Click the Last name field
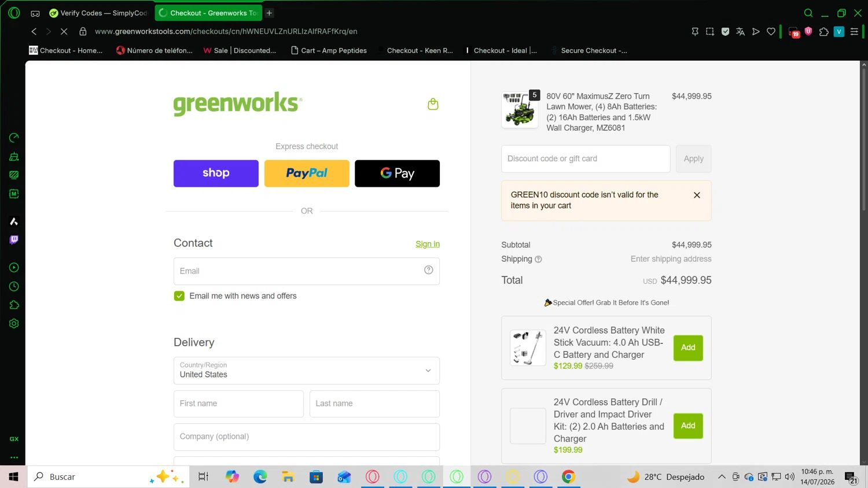The width and height of the screenshot is (868, 488). [x=374, y=404]
